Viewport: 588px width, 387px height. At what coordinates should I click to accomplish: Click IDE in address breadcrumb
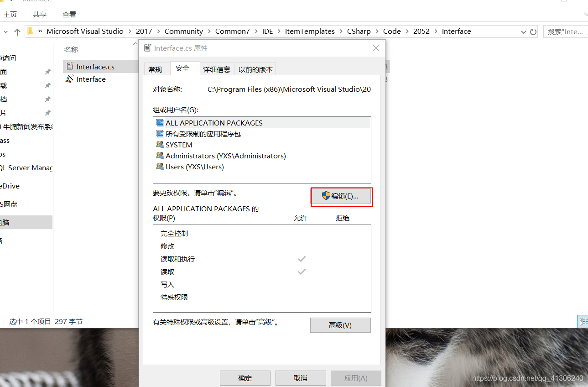268,31
